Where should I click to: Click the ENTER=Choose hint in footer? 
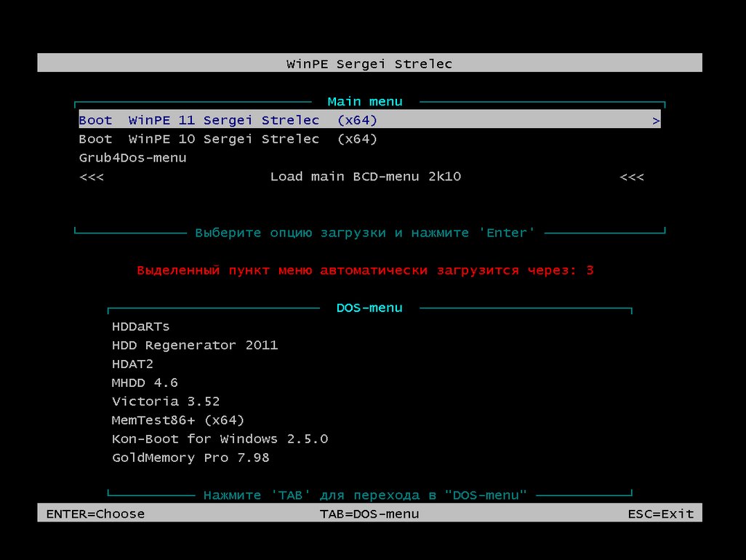[x=95, y=514]
